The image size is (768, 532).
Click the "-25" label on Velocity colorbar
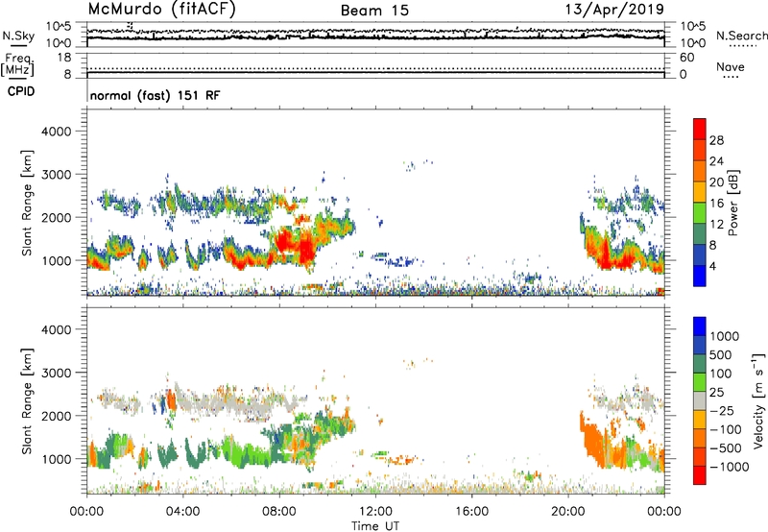pos(722,411)
